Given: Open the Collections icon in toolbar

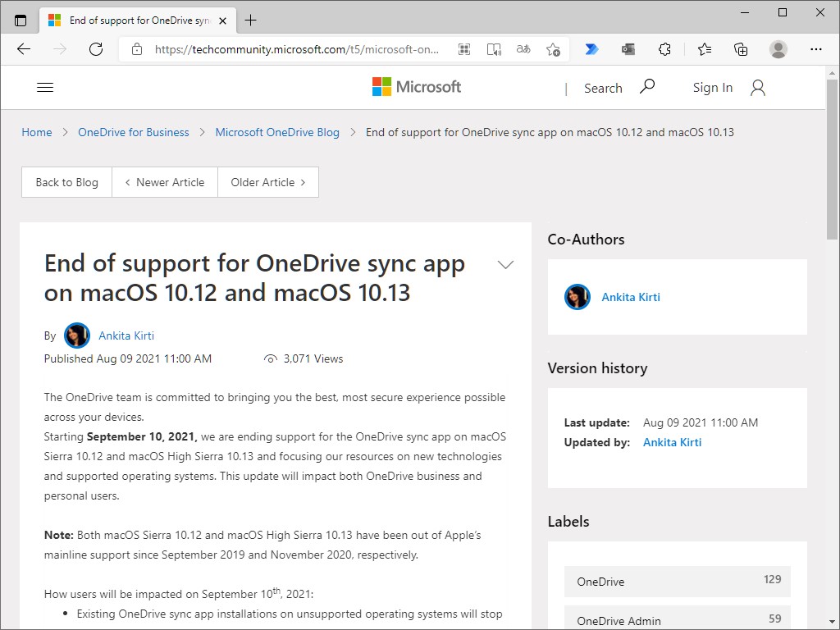Looking at the screenshot, I should (x=741, y=49).
